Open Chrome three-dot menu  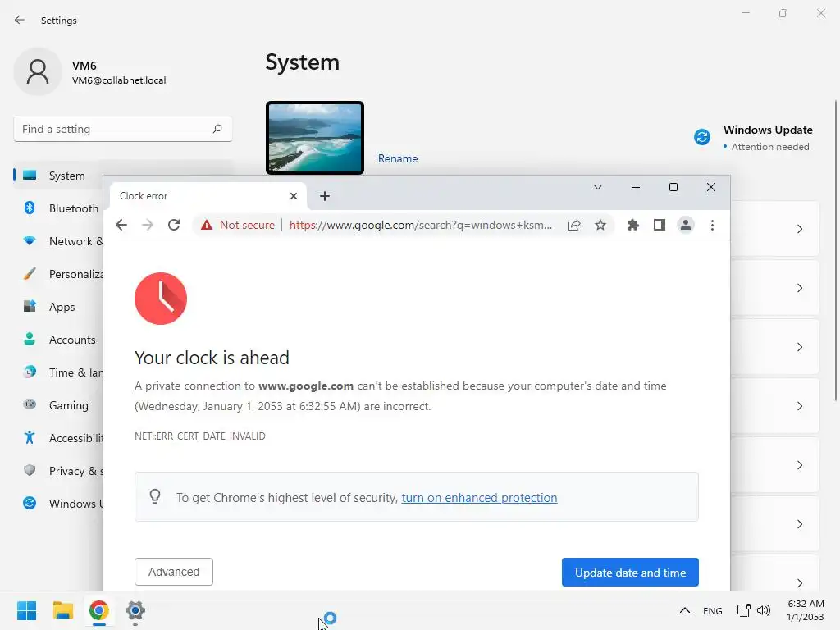click(x=712, y=225)
